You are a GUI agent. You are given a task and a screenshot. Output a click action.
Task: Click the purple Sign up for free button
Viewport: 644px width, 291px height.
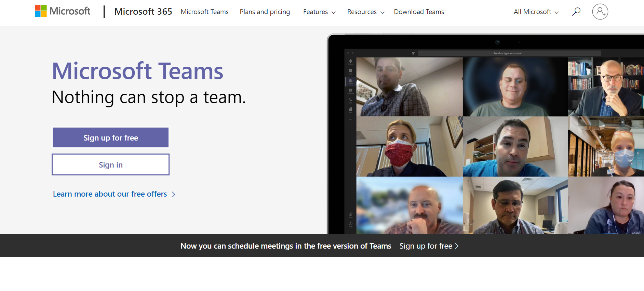pyautogui.click(x=110, y=137)
